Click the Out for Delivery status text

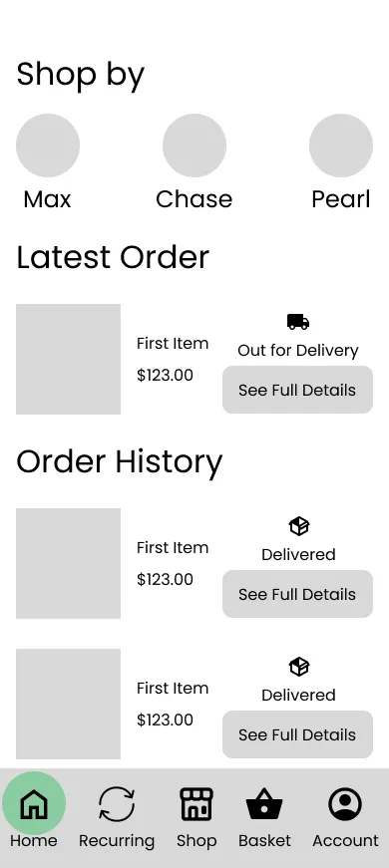pos(298,351)
